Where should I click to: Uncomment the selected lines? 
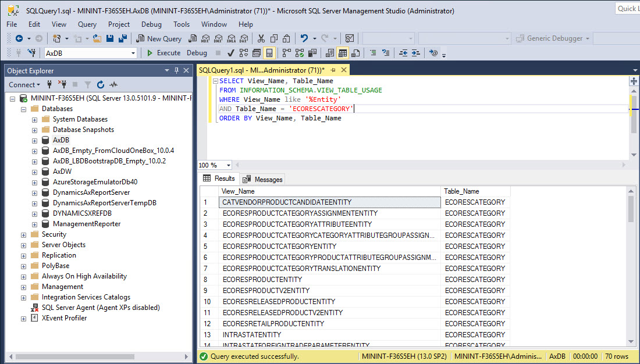[x=386, y=53]
